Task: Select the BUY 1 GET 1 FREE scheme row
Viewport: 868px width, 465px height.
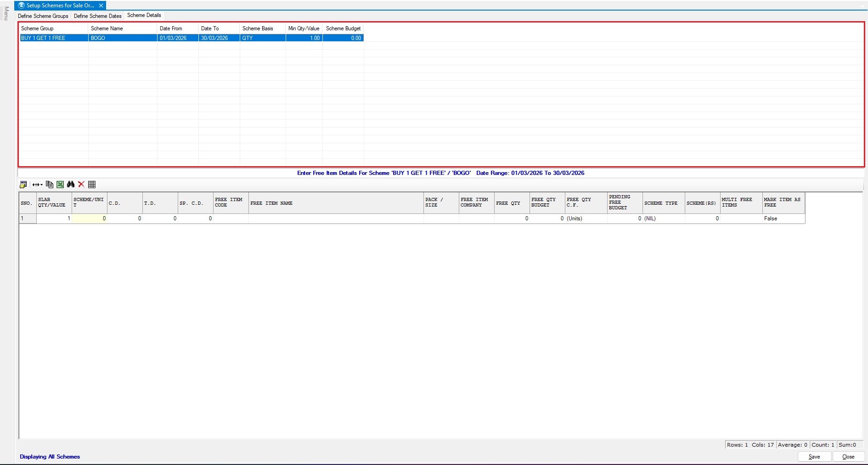Action: (x=53, y=38)
